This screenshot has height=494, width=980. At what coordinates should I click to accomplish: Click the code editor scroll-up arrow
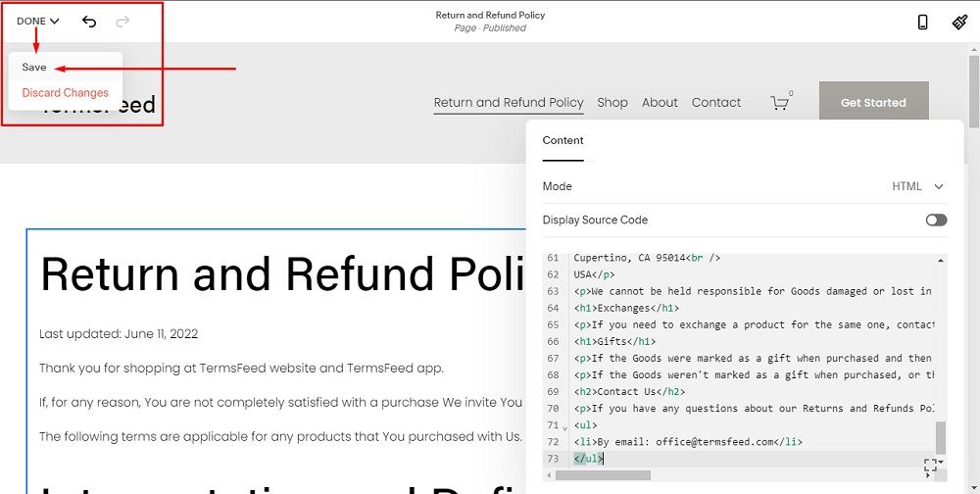941,260
